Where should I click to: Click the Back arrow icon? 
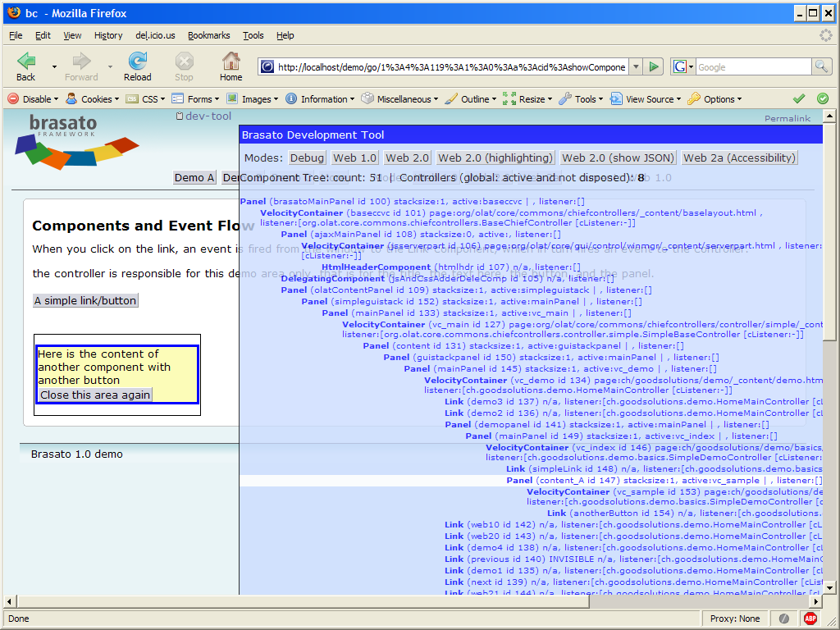click(26, 62)
